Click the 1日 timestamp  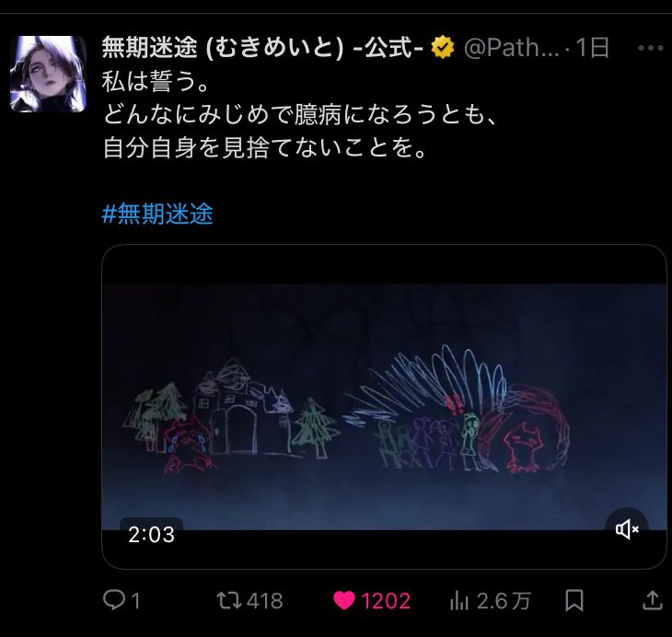[x=592, y=48]
